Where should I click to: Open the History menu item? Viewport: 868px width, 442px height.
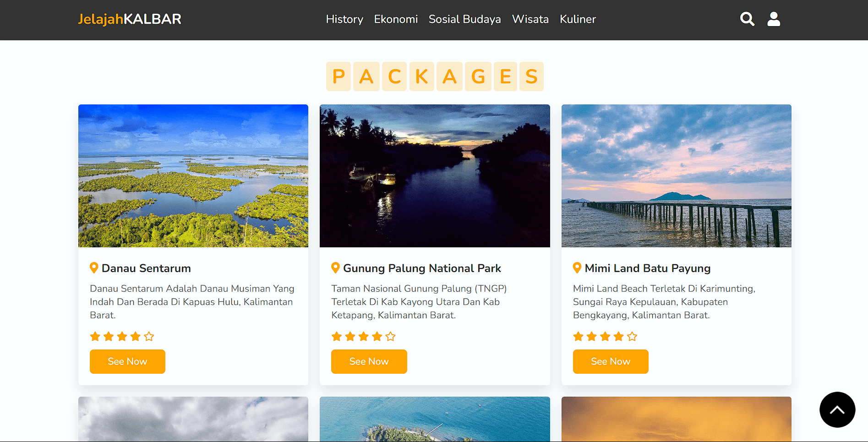click(344, 19)
